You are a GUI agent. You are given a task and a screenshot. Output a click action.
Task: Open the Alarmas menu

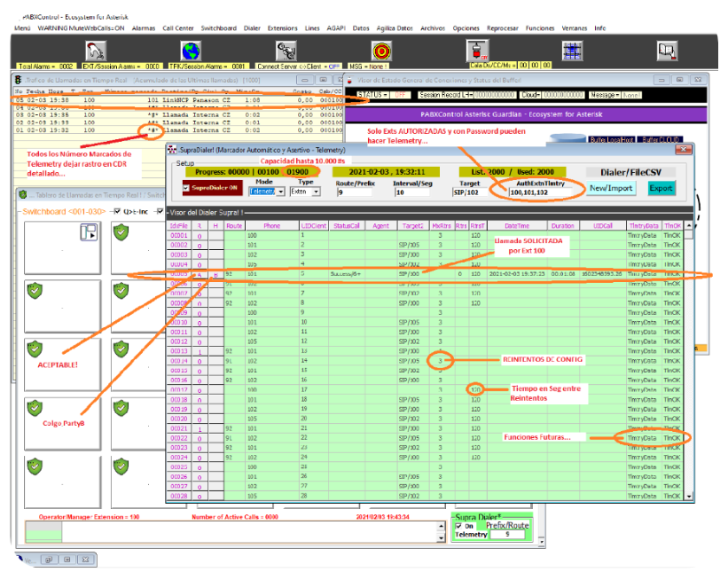(x=144, y=28)
